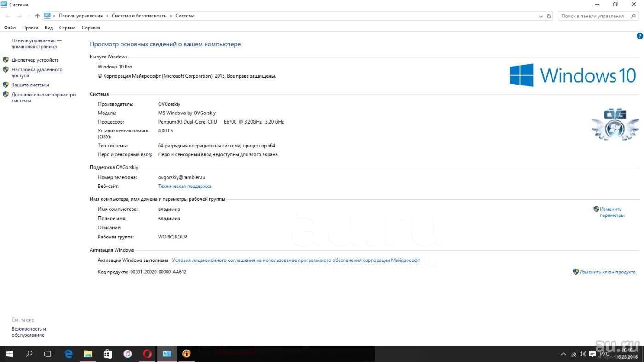
Task: Open the Справка menu
Action: click(91, 28)
